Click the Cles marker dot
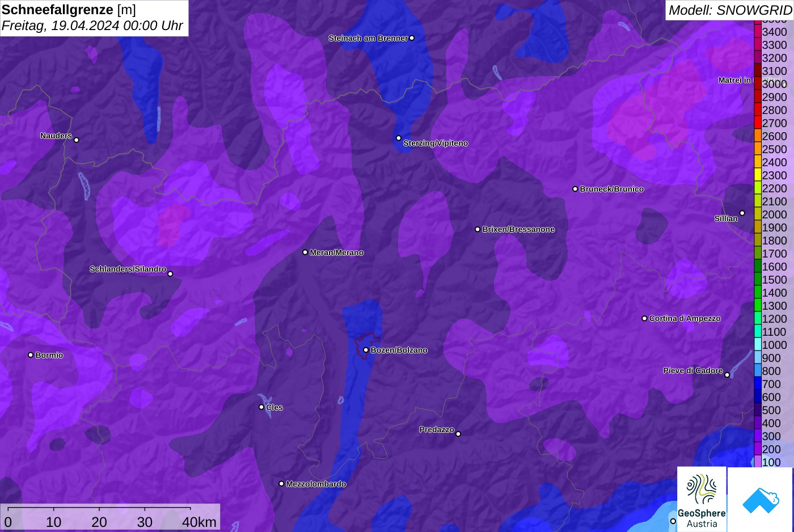The width and height of the screenshot is (794, 532). pos(261,407)
